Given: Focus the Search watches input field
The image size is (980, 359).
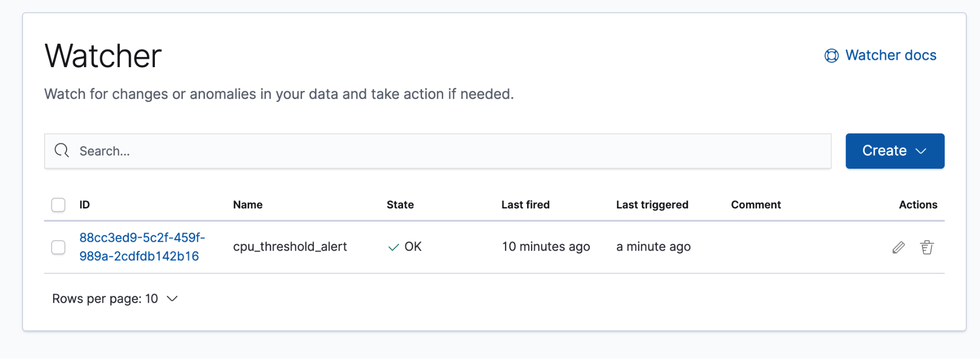Looking at the screenshot, I should (441, 151).
